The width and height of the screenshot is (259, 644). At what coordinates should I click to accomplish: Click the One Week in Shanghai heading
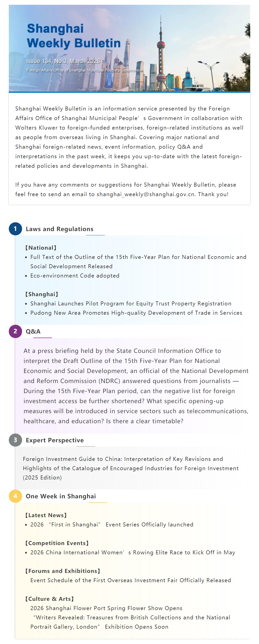pos(61,496)
